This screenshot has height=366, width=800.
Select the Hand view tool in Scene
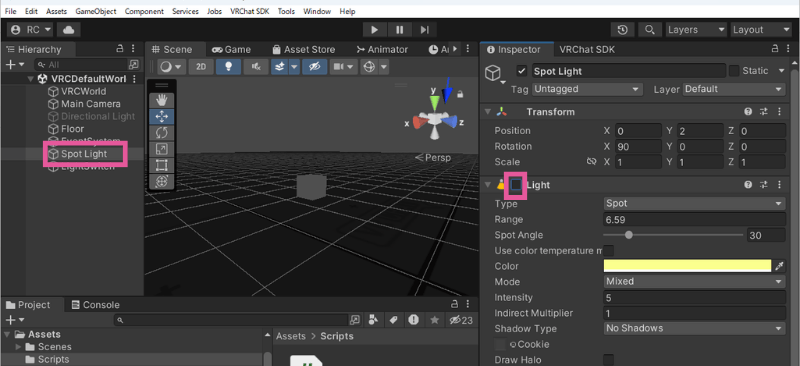point(162,100)
